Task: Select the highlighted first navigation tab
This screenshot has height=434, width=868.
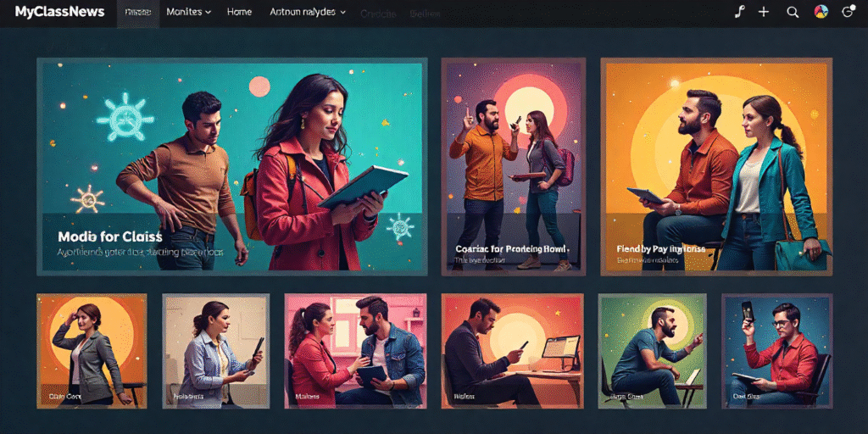Action: tap(137, 13)
